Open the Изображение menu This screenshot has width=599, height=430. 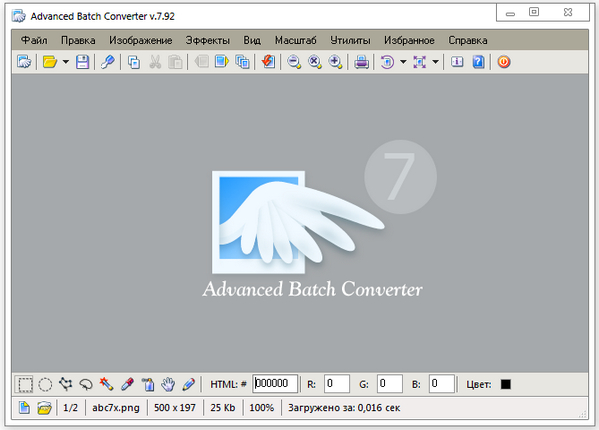point(141,40)
